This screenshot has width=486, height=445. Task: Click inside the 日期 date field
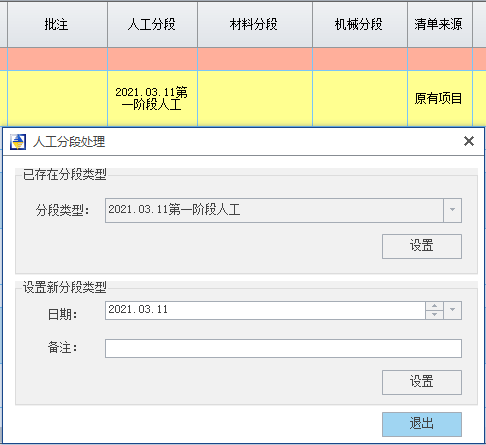[x=265, y=310]
